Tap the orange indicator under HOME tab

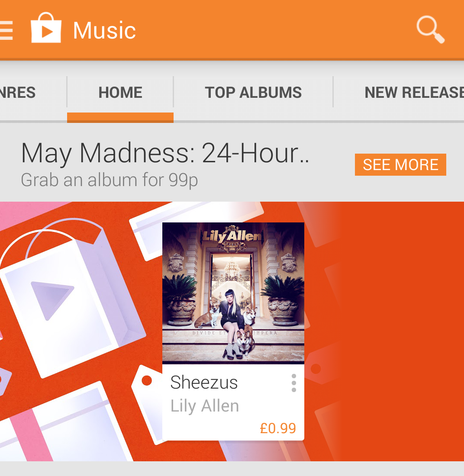[120, 117]
